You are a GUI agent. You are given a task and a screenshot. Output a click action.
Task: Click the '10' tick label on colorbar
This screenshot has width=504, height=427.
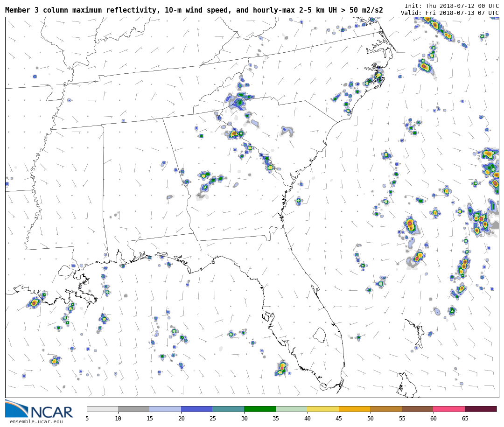(x=118, y=419)
